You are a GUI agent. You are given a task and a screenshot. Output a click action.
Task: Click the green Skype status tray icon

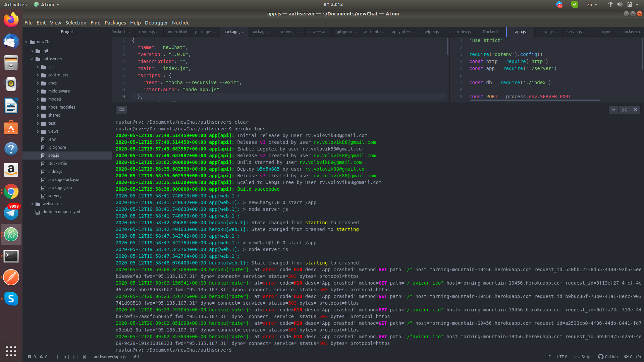(x=575, y=5)
